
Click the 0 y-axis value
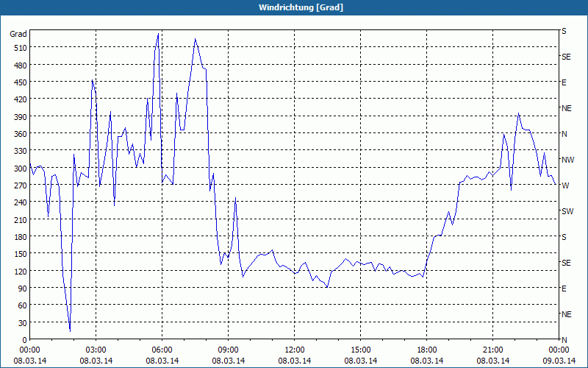coord(25,340)
